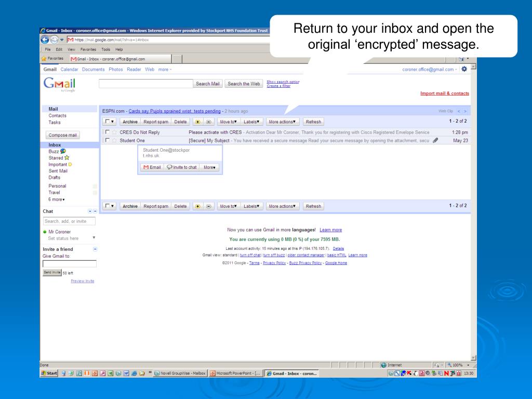Screen dimensions: 532x399
Task: Open the Edit menu
Action: click(x=59, y=49)
